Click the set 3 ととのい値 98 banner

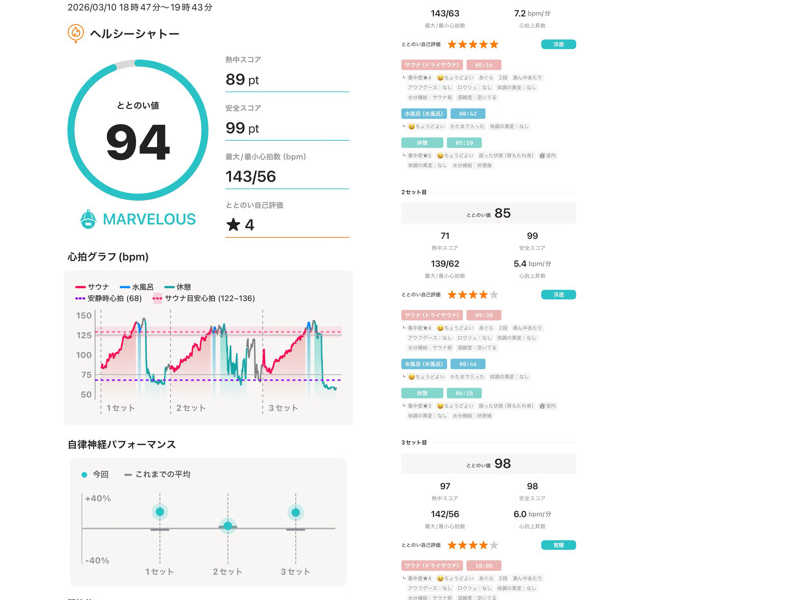click(x=488, y=463)
